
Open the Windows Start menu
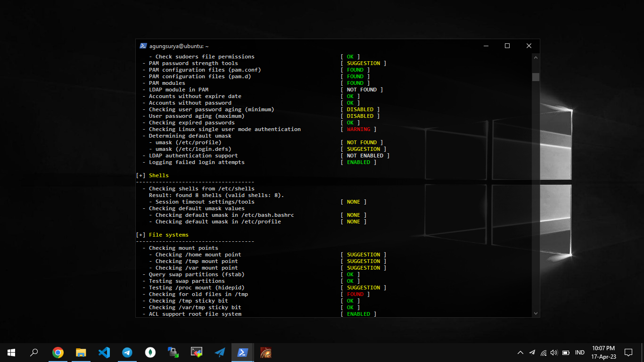click(x=11, y=352)
